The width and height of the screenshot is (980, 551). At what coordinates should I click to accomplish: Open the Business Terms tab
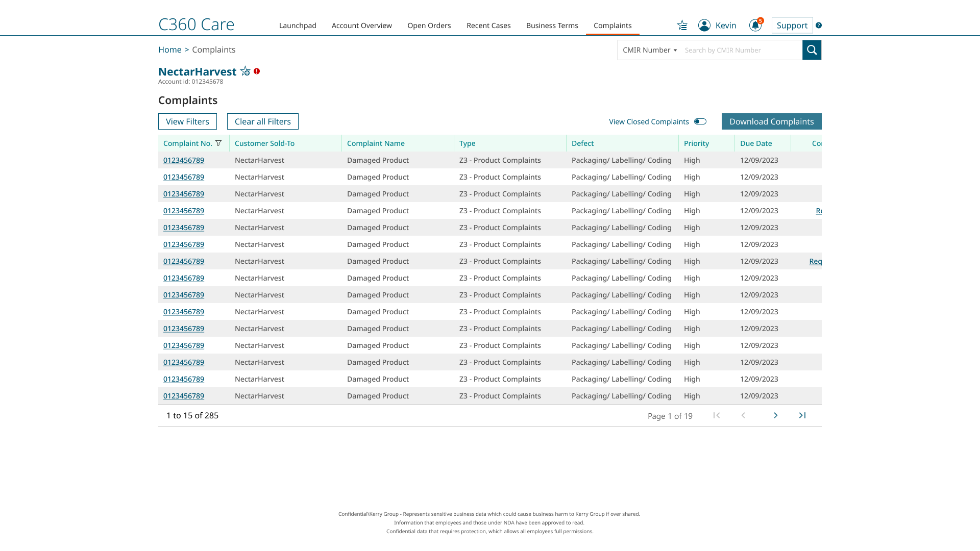552,26
